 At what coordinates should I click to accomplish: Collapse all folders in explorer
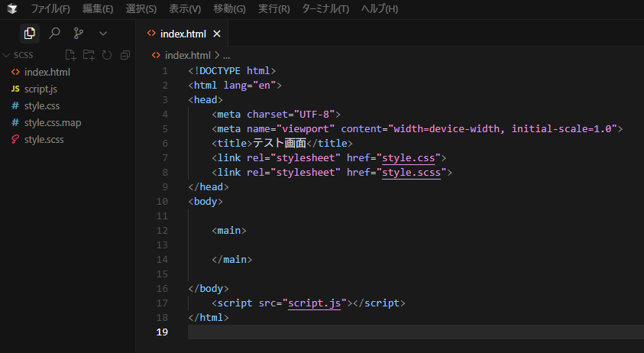coord(125,55)
